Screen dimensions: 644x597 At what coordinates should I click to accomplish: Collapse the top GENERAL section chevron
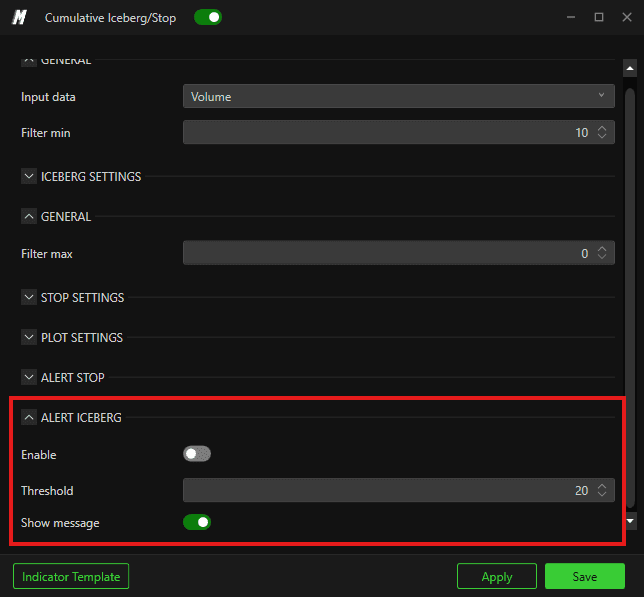(x=29, y=62)
